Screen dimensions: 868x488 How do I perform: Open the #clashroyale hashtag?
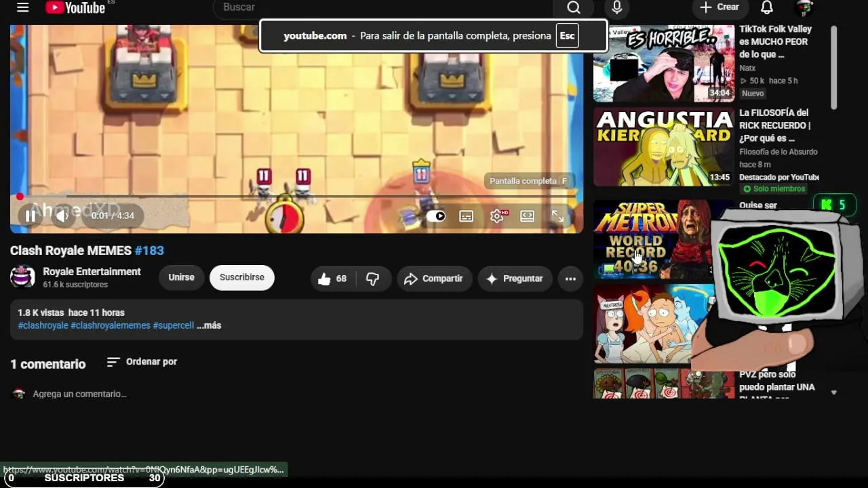click(x=43, y=325)
